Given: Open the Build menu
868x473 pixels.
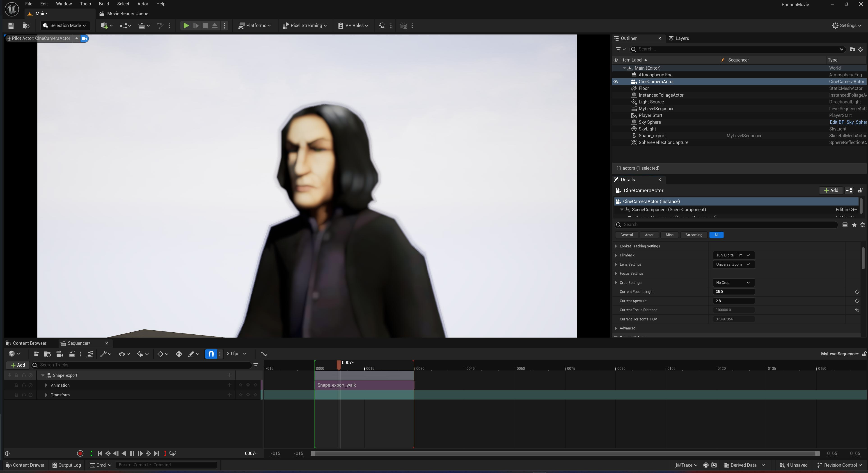Looking at the screenshot, I should tap(104, 4).
